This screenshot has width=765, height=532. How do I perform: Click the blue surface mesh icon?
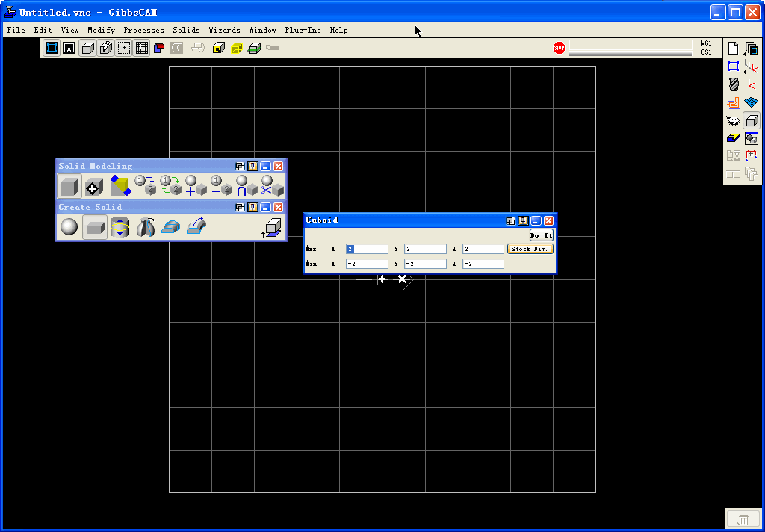pos(752,102)
